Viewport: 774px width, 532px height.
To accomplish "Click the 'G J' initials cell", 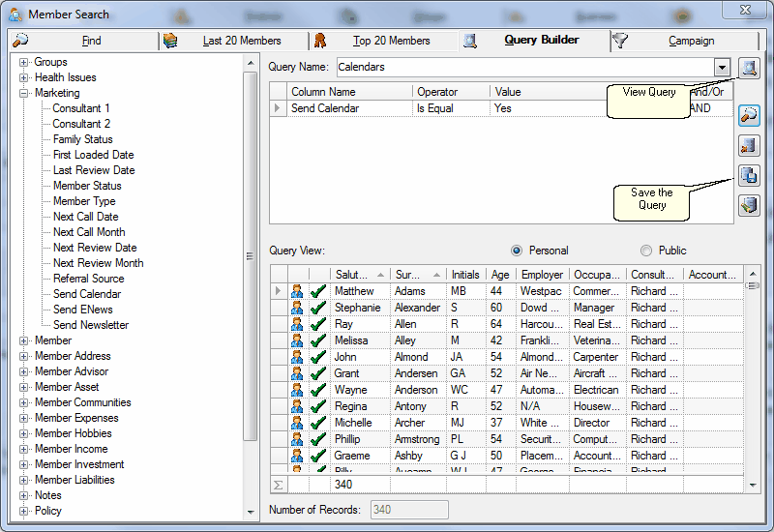I will [x=466, y=456].
